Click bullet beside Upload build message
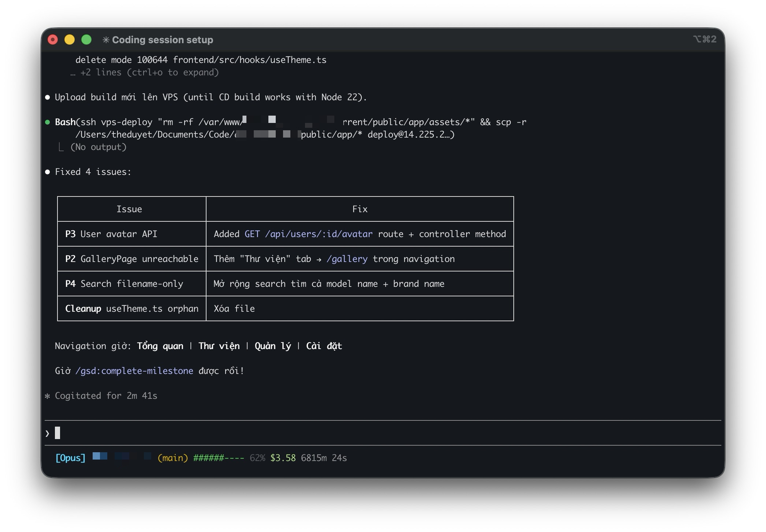766x532 pixels. (47, 97)
